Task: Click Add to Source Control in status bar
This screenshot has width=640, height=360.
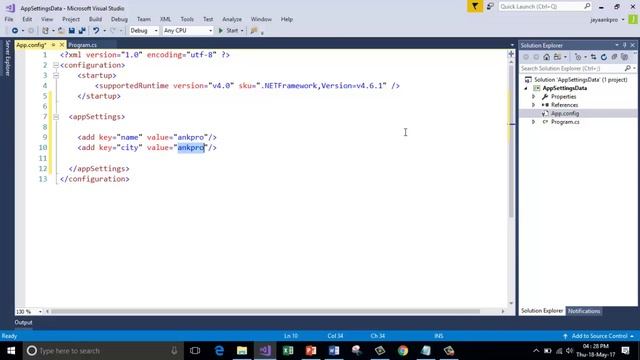Action: (x=599, y=336)
